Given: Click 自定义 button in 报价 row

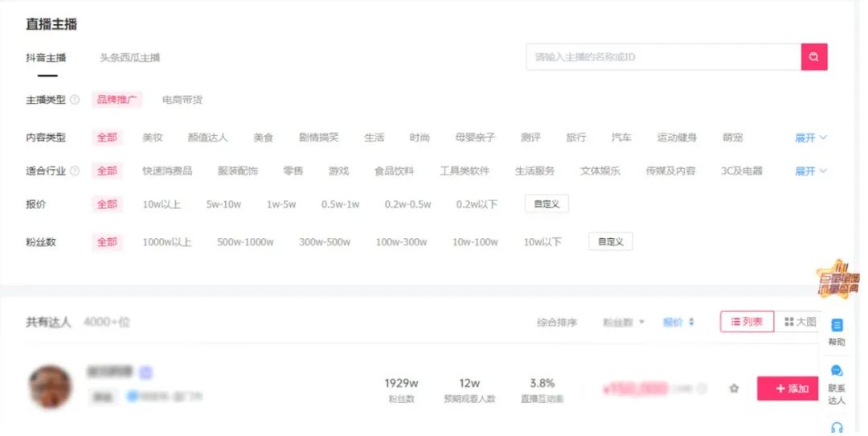Looking at the screenshot, I should point(547,204).
